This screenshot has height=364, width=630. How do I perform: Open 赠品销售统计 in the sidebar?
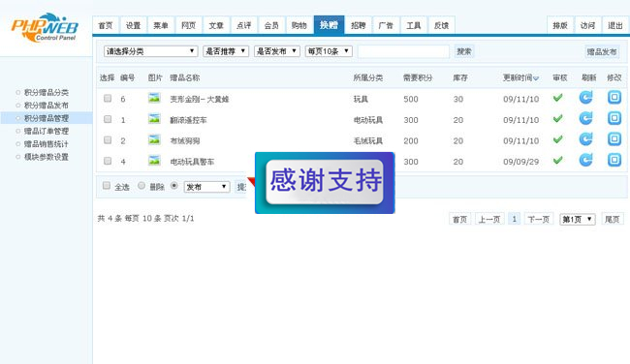pos(47,143)
